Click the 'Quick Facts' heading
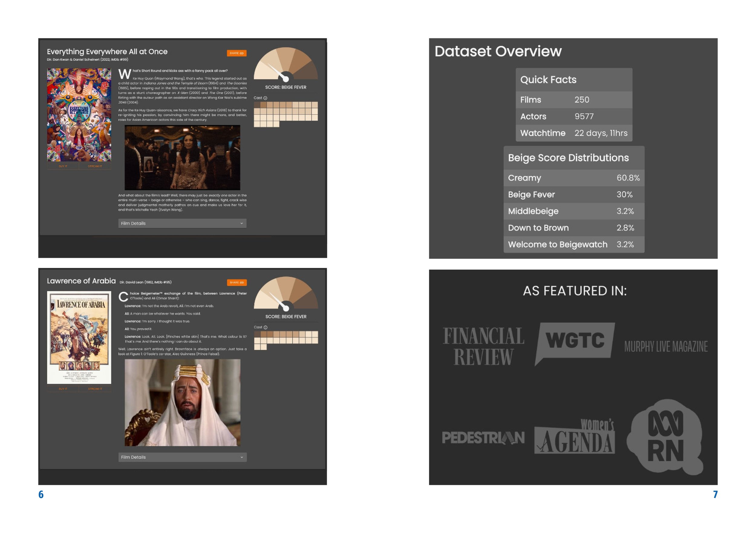 click(x=548, y=80)
